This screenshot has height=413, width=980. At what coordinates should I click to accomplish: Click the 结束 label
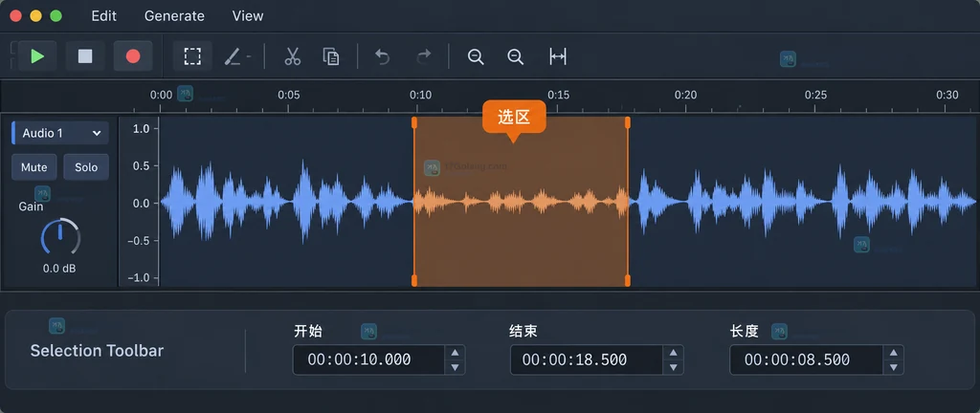(x=523, y=331)
